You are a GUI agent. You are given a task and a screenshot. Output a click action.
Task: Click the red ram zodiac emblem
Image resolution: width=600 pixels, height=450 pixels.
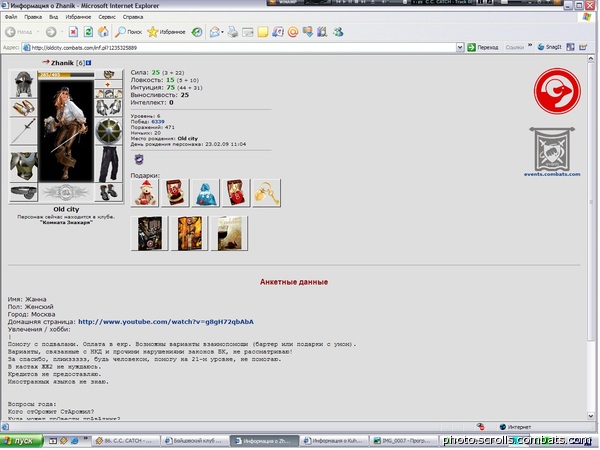(557, 91)
